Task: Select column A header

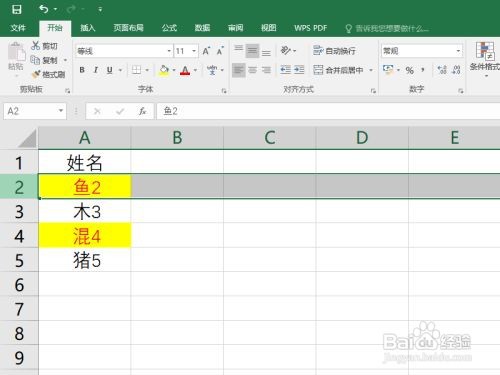Action: [x=85, y=138]
